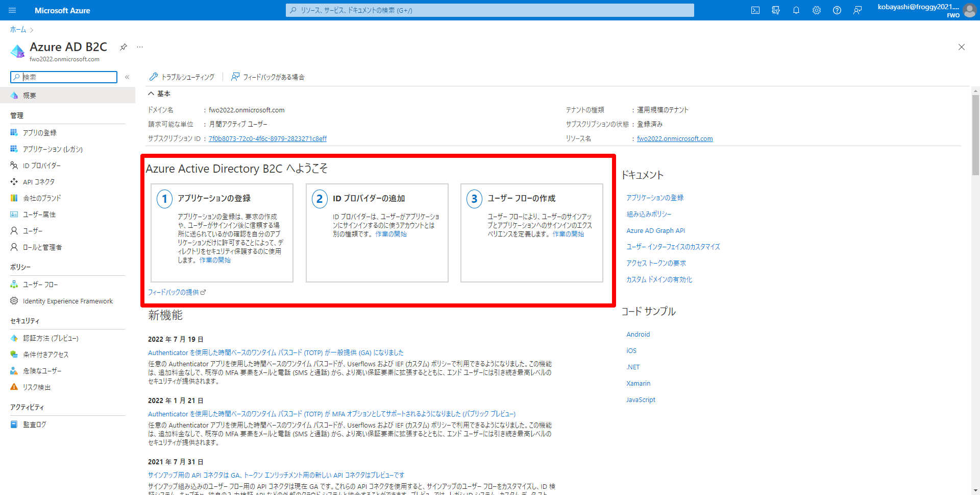This screenshot has height=495, width=980.
Task: Click ホーム breadcrumb link
Action: pos(18,30)
